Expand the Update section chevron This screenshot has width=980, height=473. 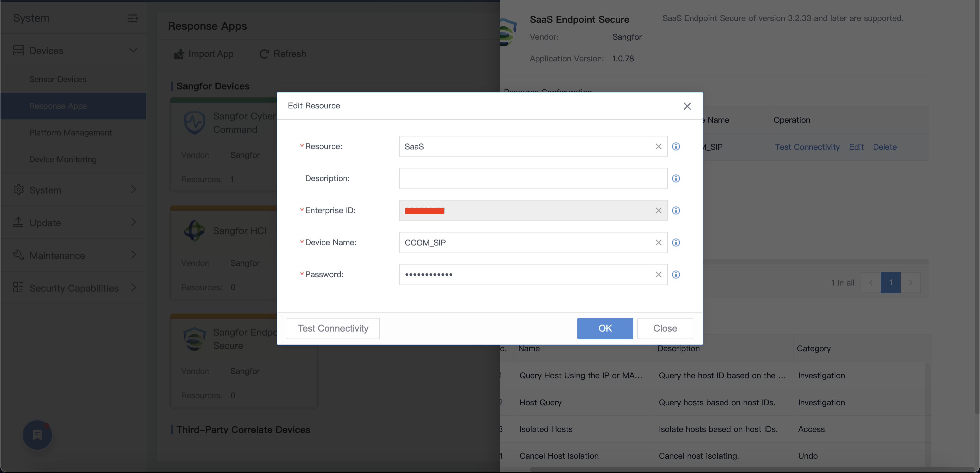point(134,222)
